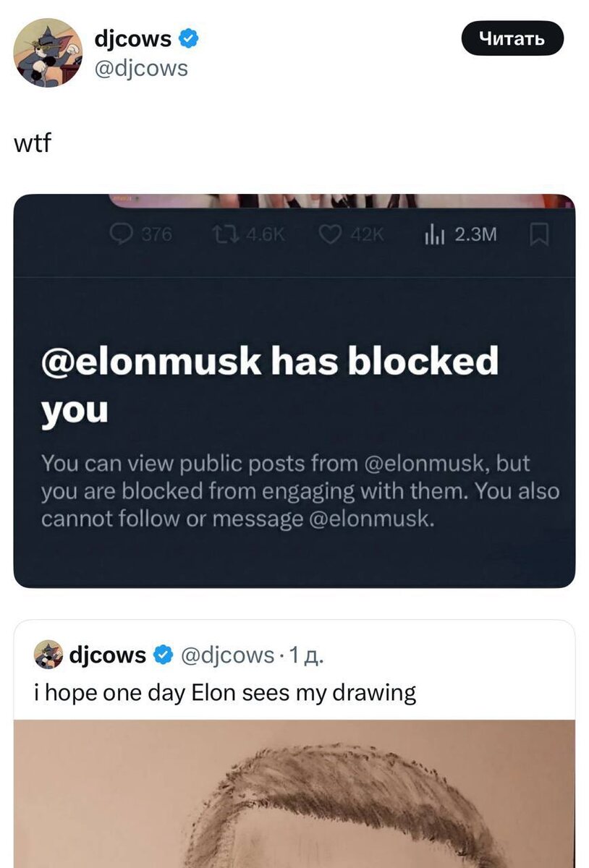Click the like heart icon showing 42K
Image resolution: width=589 pixels, height=868 pixels.
(331, 234)
